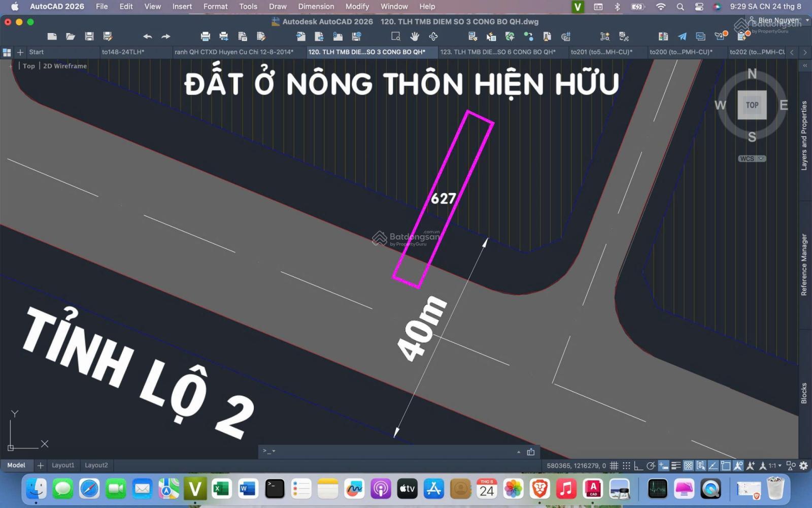Toggle Grid display in the status bar

614,465
